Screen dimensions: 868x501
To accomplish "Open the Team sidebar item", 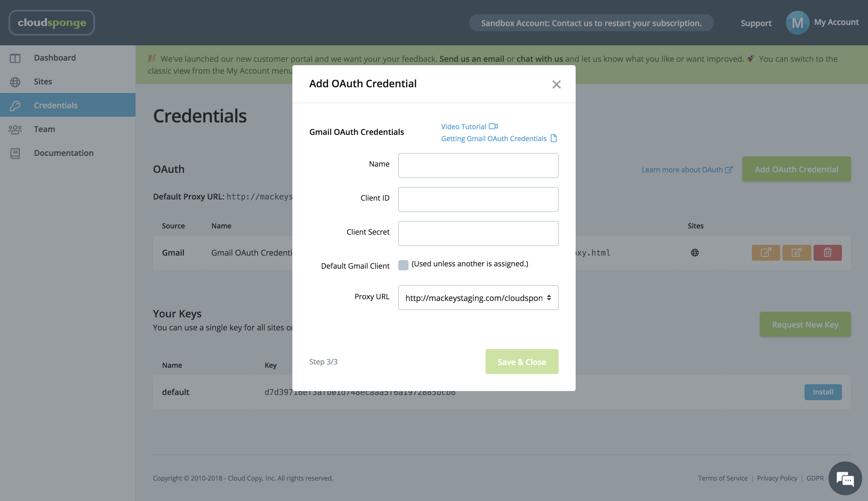I will click(44, 129).
